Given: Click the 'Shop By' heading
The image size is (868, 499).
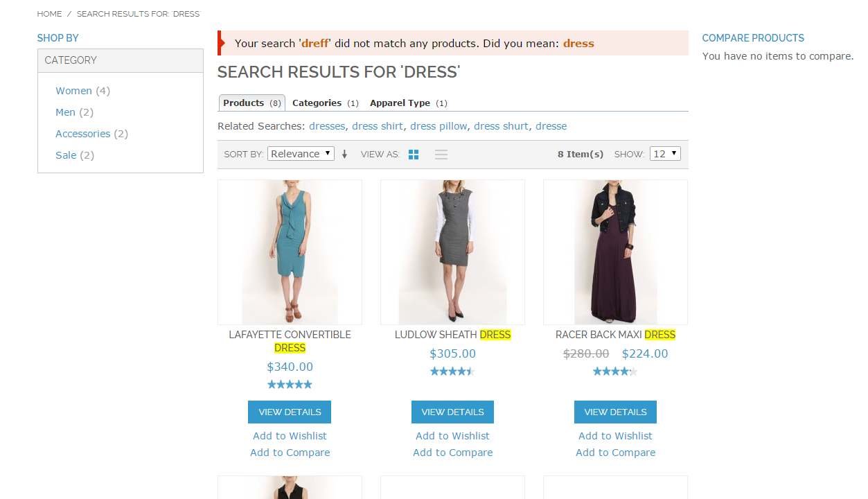Looking at the screenshot, I should tap(58, 38).
